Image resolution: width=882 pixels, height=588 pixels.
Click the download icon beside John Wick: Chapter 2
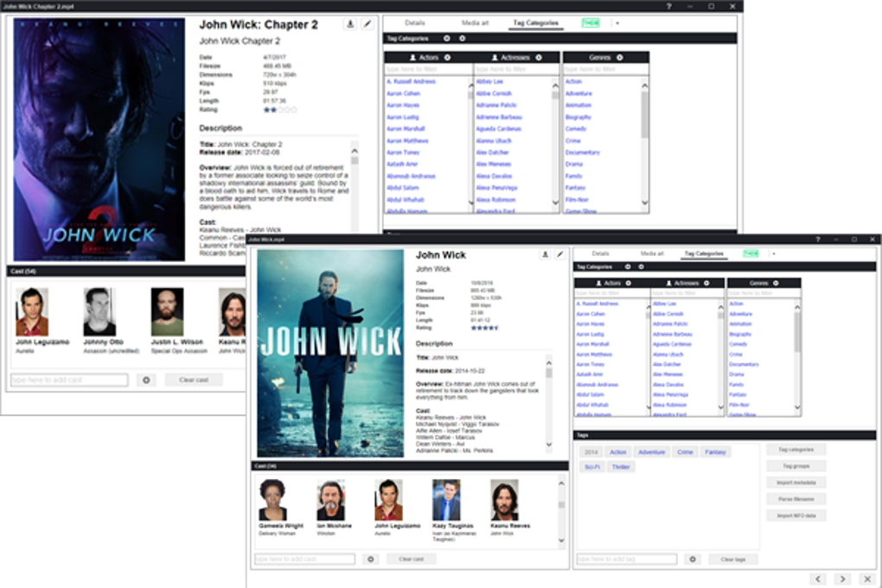(350, 24)
